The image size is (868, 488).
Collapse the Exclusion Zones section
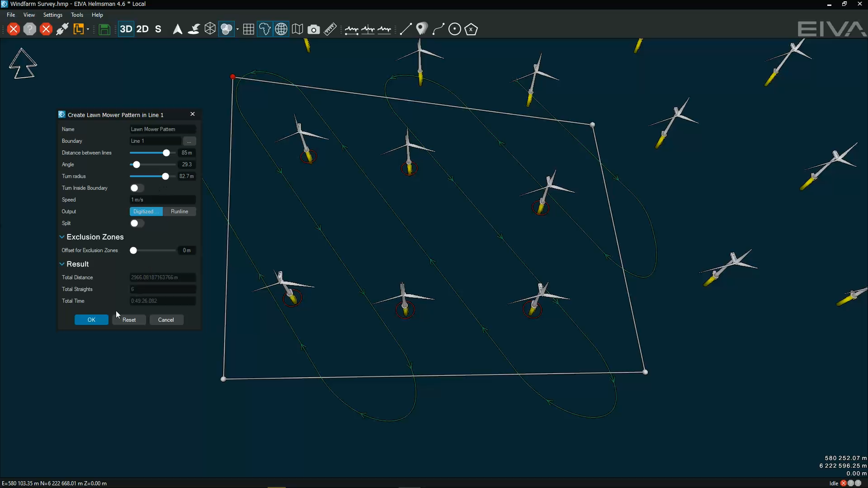pos(62,237)
